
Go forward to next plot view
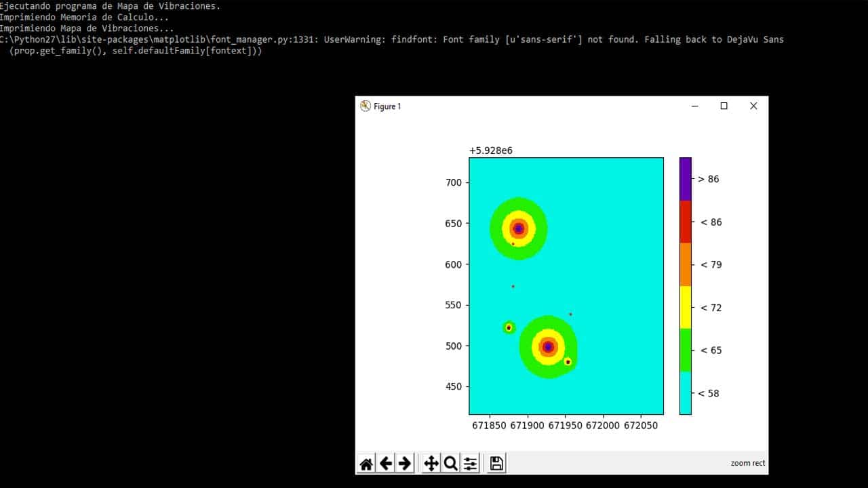click(405, 464)
